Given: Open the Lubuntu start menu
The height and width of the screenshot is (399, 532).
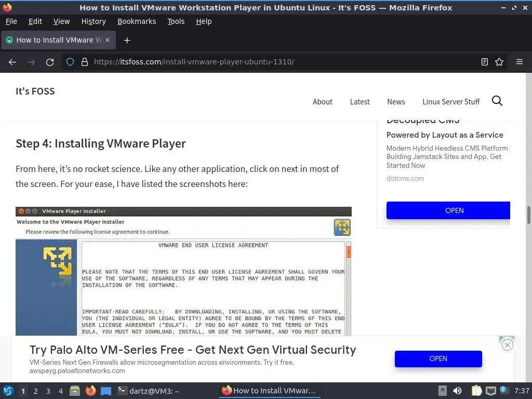Looking at the screenshot, I should 8,391.
